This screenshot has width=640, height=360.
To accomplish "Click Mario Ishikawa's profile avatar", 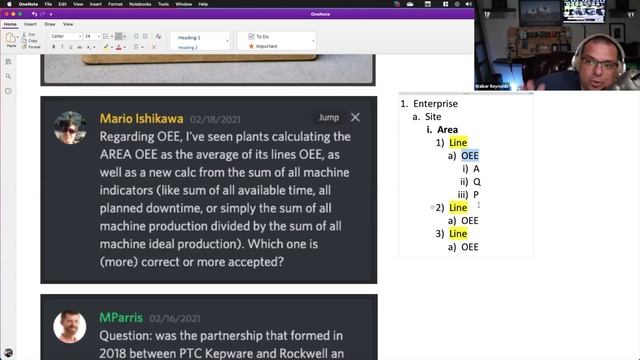I will coord(70,127).
